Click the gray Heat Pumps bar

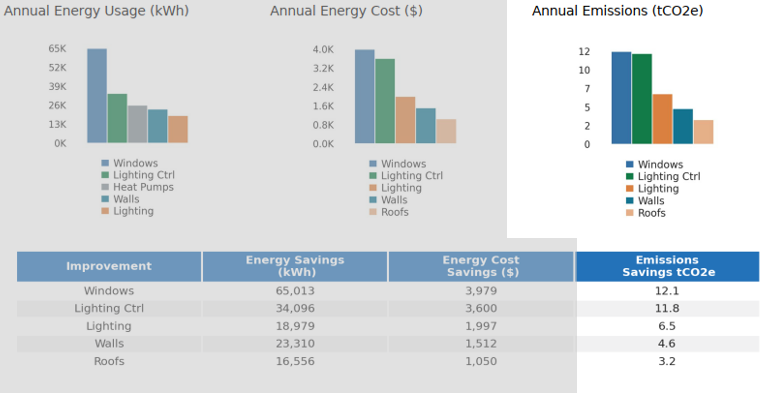(138, 124)
